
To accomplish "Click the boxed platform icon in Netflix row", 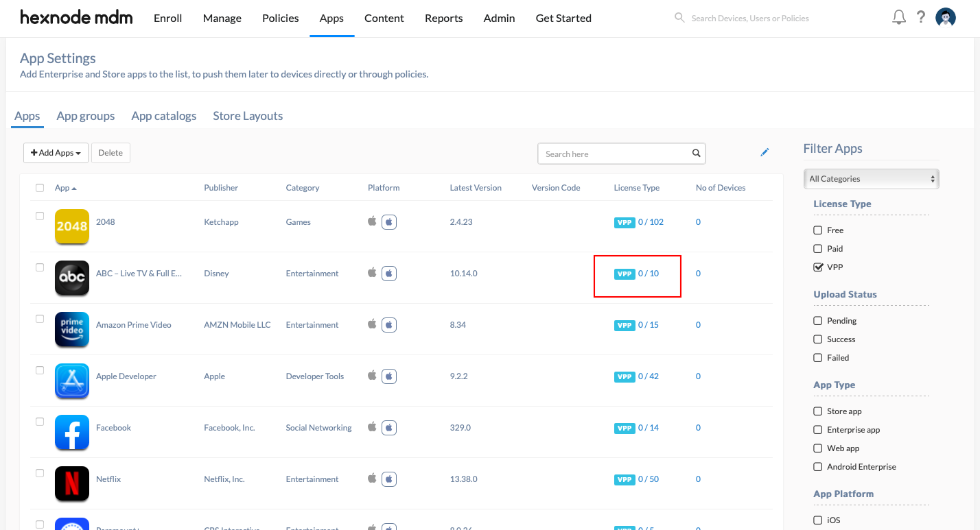I will pos(389,479).
